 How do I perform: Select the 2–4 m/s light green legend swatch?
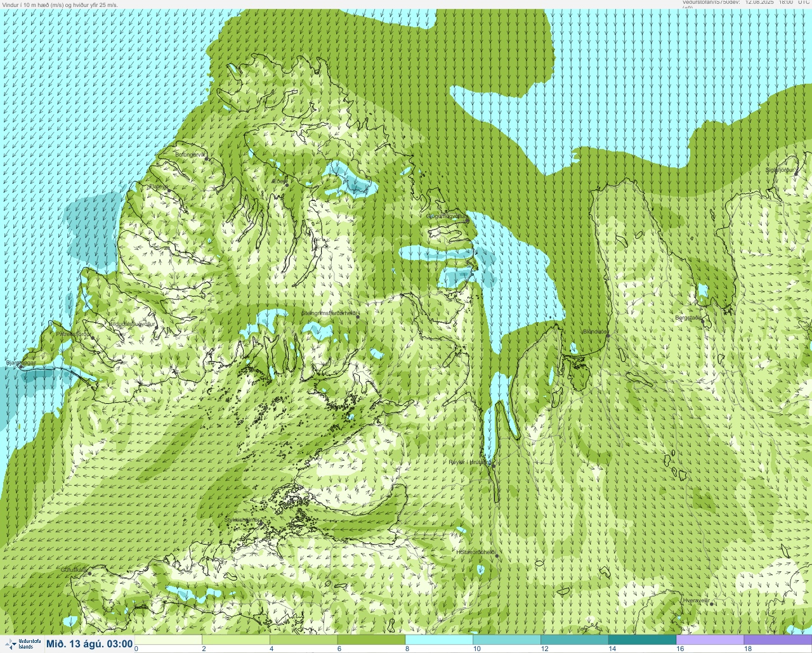[x=236, y=640]
